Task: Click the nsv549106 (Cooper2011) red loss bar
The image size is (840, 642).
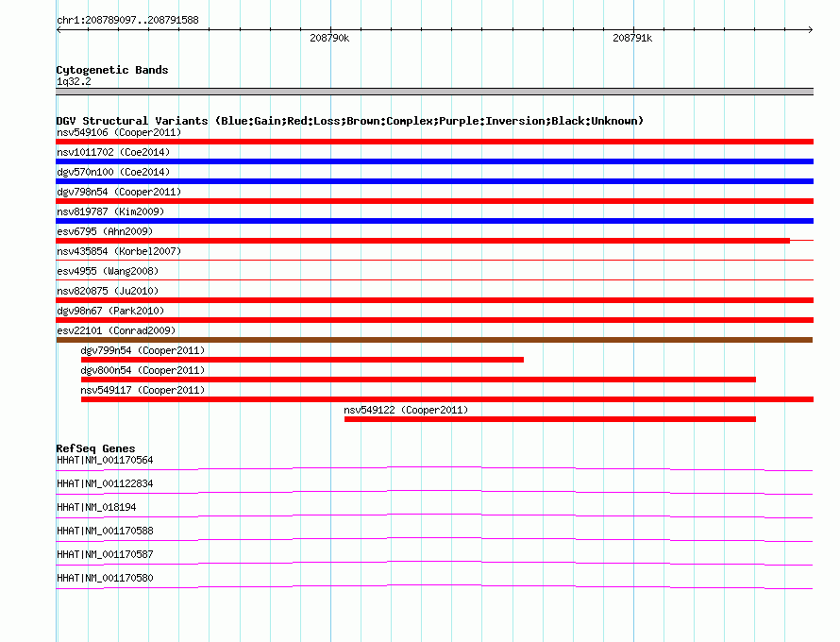Action: click(434, 142)
